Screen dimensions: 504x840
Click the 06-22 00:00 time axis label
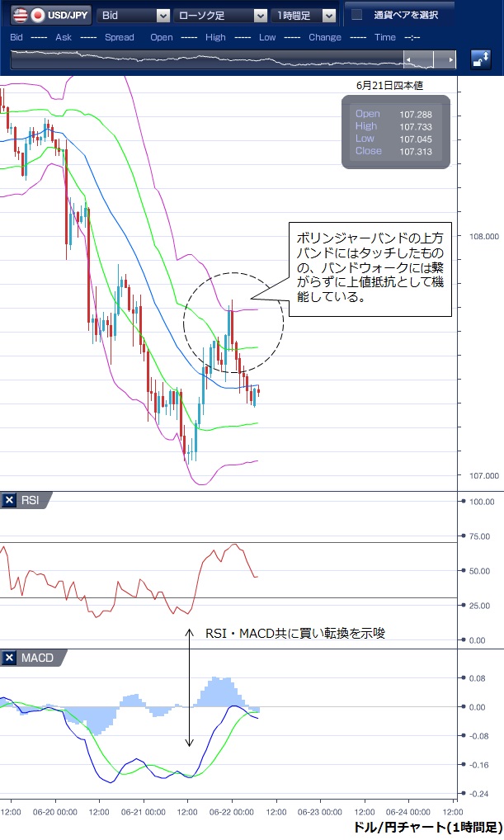coord(232,812)
